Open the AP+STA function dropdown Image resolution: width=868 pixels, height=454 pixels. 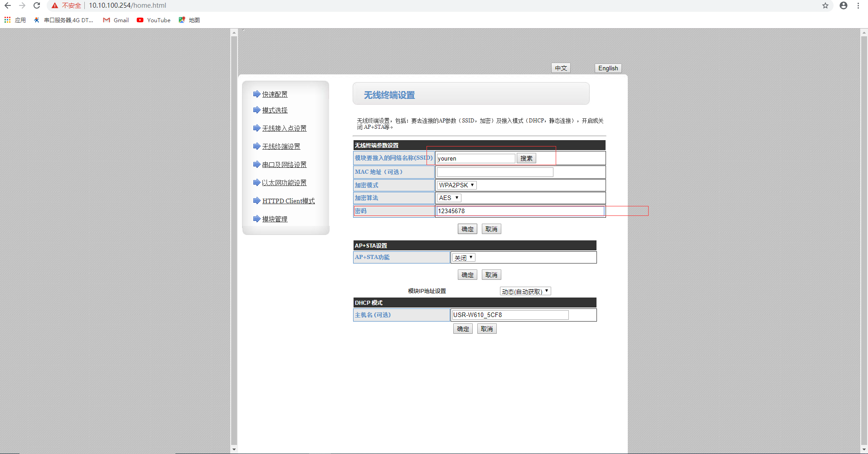[x=463, y=258]
